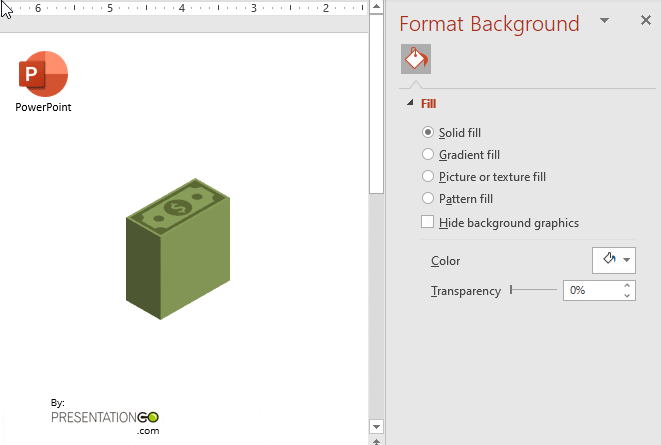Open the Fill paint bucket tab

point(416,59)
